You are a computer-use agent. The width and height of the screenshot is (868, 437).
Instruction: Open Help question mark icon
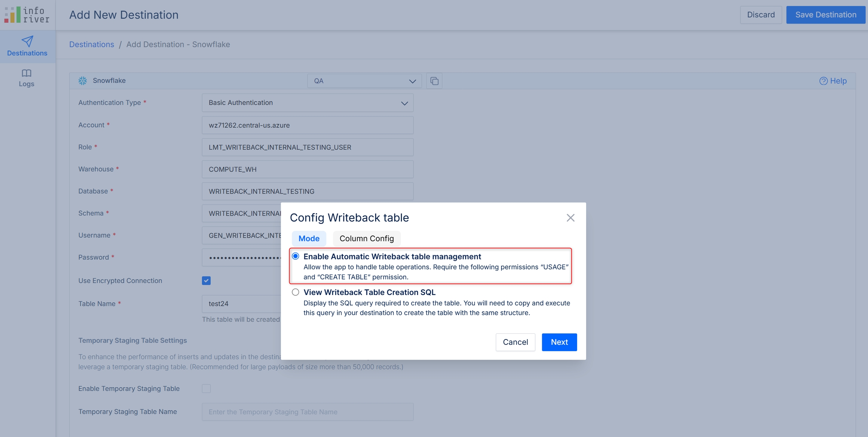coord(823,81)
